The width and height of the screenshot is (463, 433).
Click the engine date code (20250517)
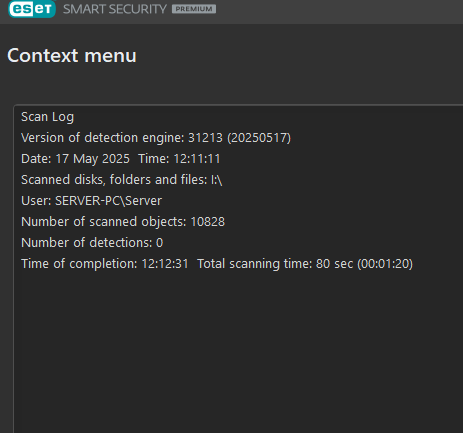pyautogui.click(x=259, y=138)
